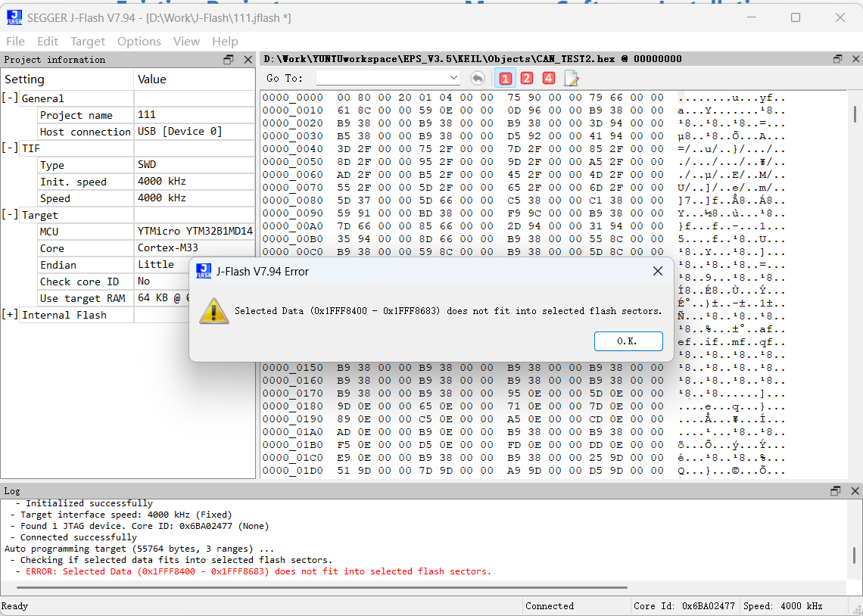Screen dimensions: 863x616
Task: Undock the hex data file panel
Action: 838,59
